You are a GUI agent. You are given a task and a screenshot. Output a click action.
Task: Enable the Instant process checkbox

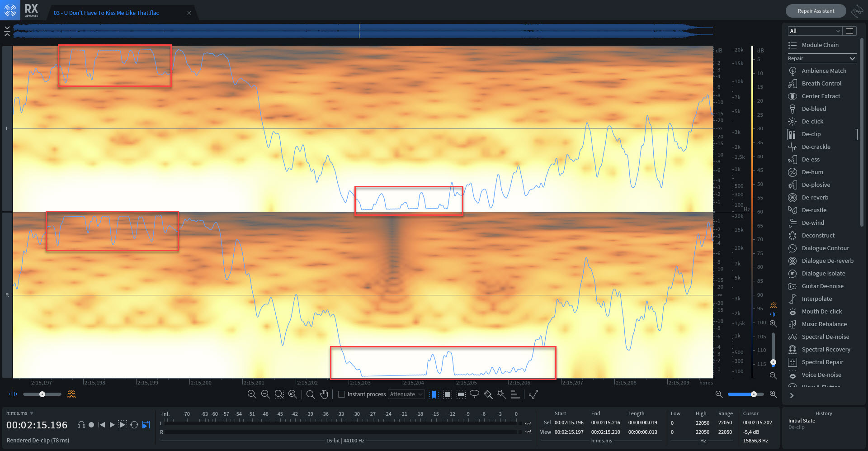342,394
